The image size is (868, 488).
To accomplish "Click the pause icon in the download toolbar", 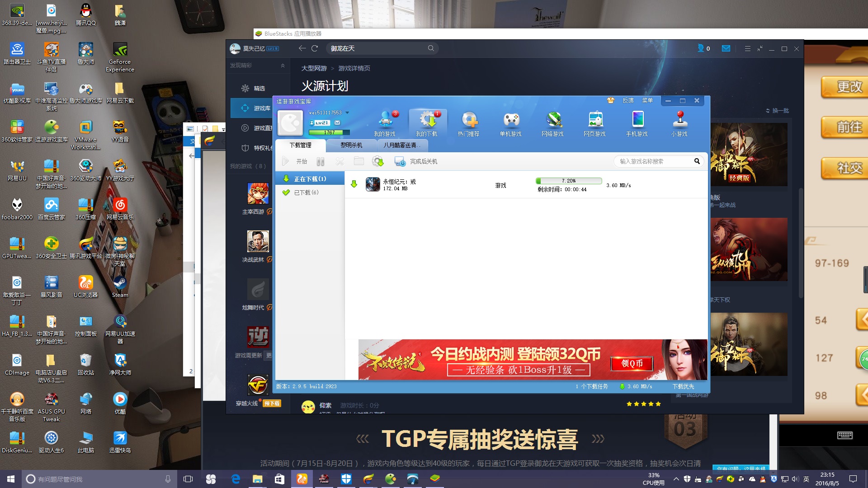I will (321, 161).
